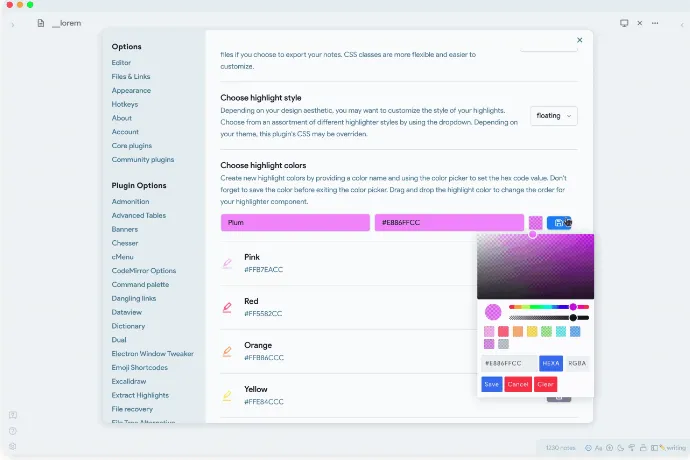Click the paint roller icon in status bar
The width and height of the screenshot is (690, 460).
pos(631,448)
